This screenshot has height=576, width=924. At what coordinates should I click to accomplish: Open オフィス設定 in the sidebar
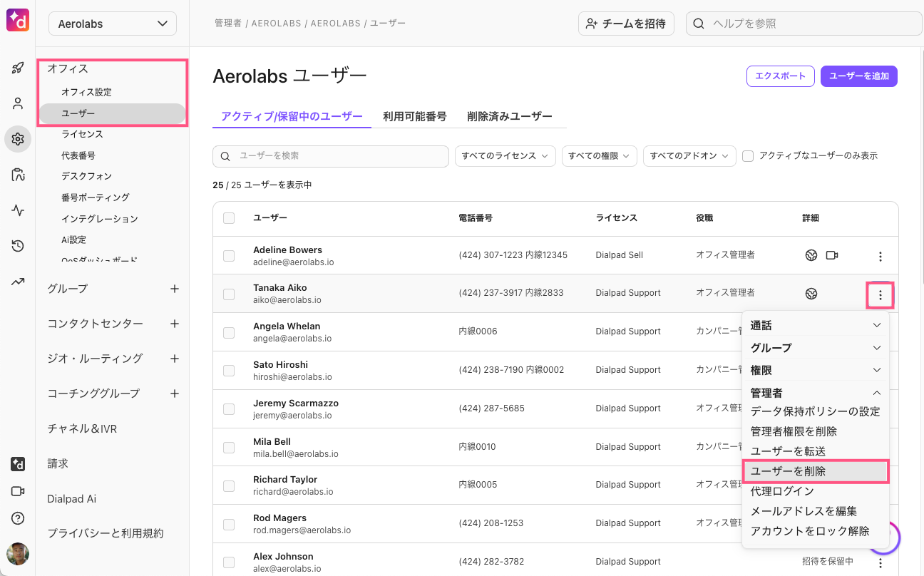point(86,92)
